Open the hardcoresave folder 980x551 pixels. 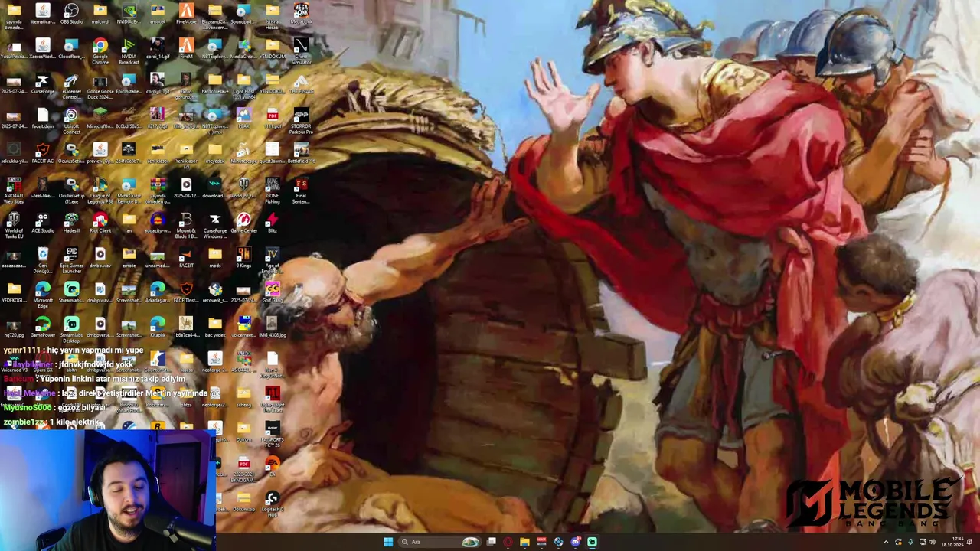[215, 83]
